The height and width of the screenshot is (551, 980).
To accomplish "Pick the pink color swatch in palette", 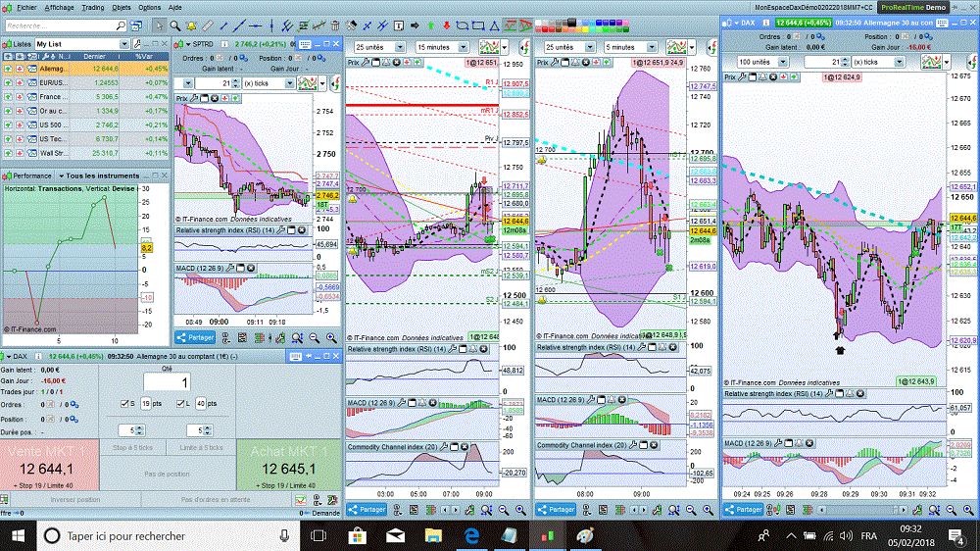I will [x=626, y=23].
